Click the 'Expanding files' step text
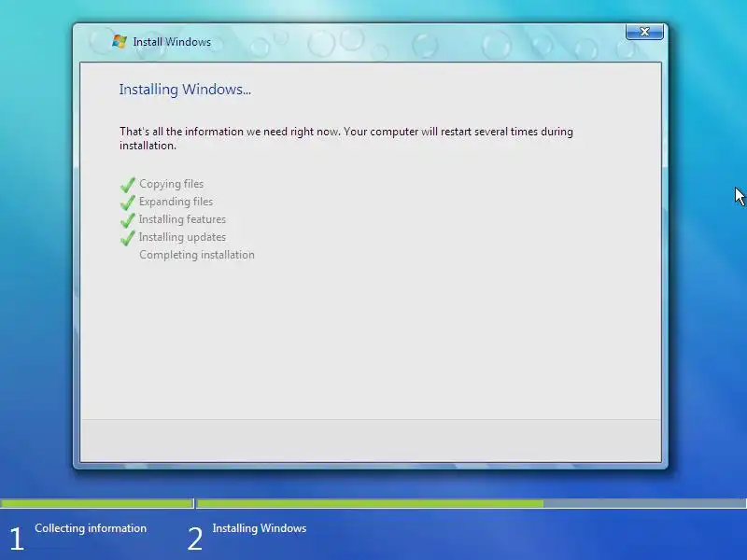 coord(176,202)
